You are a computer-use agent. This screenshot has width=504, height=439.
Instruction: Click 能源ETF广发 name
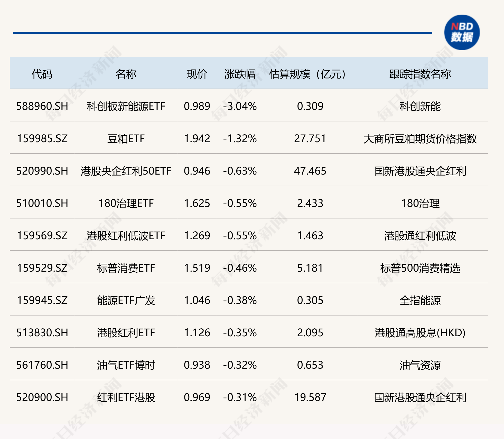click(126, 300)
